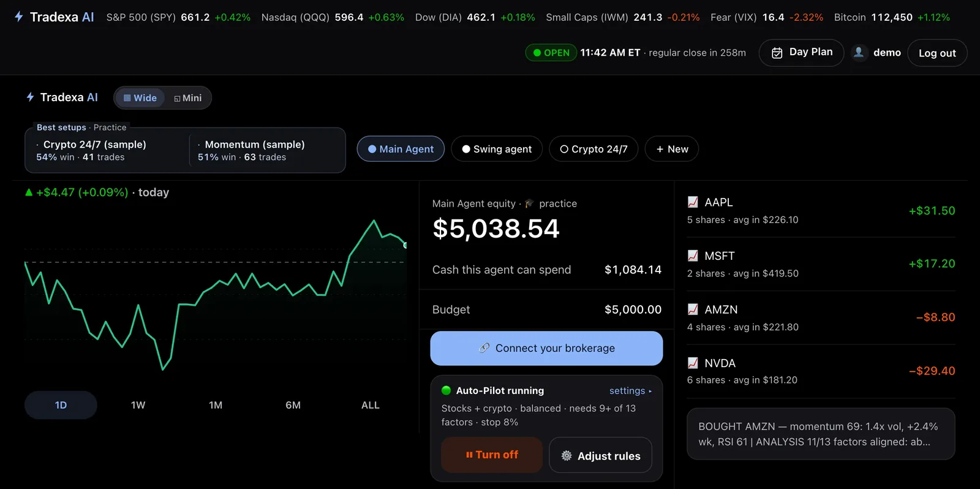The image size is (980, 489).
Task: Click NVDA loss value −$29.40
Action: click(932, 371)
